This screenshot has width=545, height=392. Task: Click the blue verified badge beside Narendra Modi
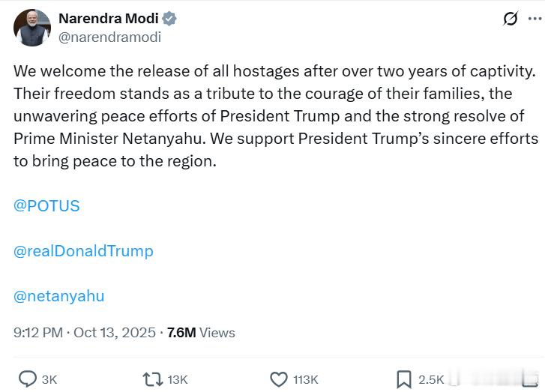click(x=169, y=19)
